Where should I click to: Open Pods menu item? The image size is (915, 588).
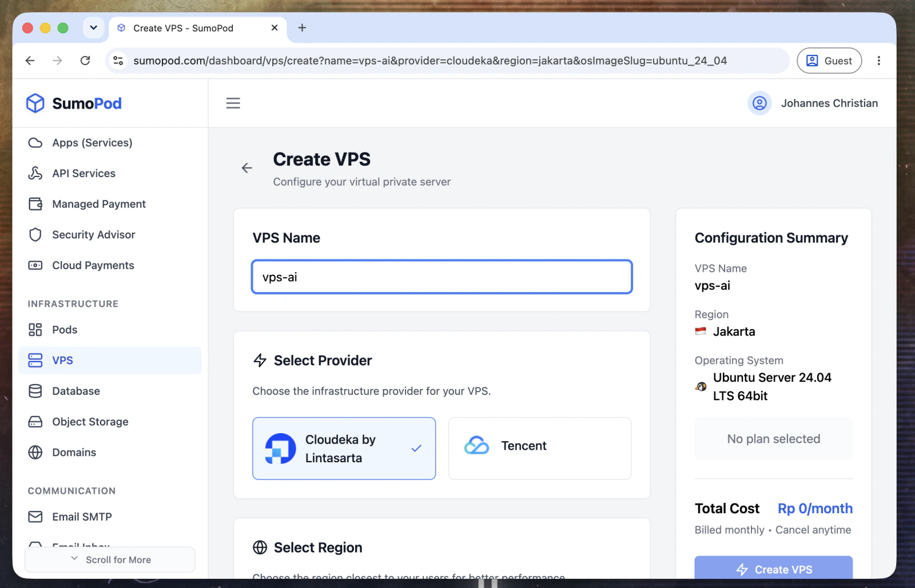click(110, 330)
